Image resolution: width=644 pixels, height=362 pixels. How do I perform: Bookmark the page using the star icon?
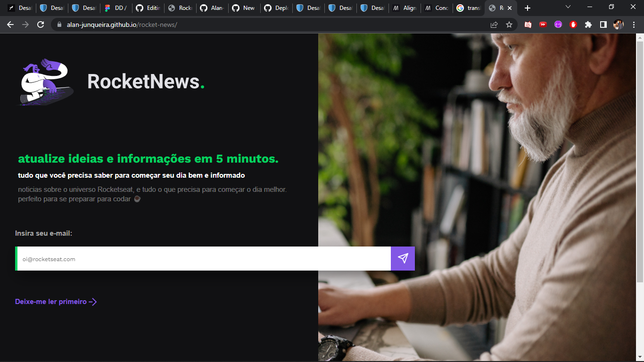point(509,24)
